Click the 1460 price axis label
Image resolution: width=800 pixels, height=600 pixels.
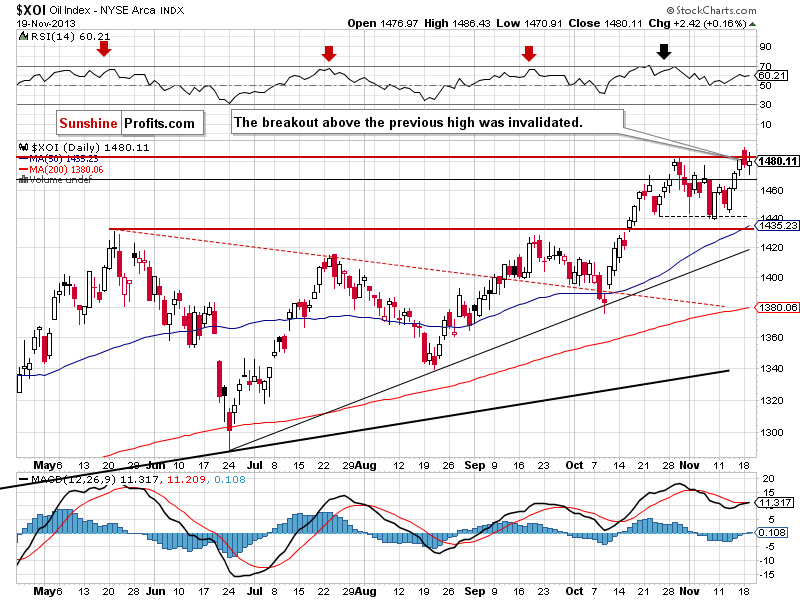pyautogui.click(x=771, y=191)
